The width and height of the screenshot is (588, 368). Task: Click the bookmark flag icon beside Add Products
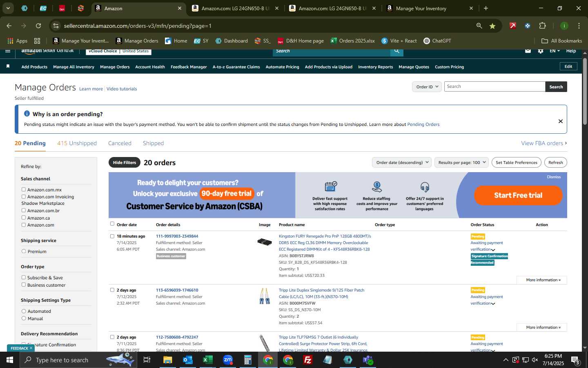(8, 67)
